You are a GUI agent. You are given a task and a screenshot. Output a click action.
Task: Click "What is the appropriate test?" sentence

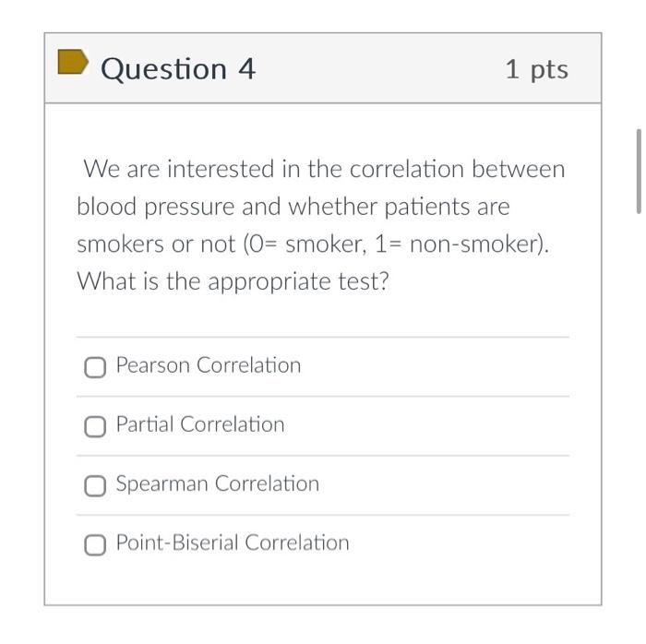pos(233,280)
